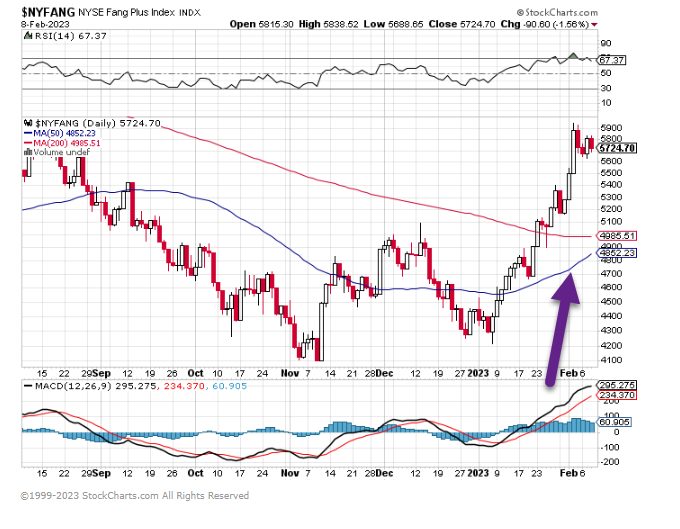Viewport: 680px width, 529px height.
Task: Click the 'Volume undef' legend entry
Action: (x=62, y=152)
